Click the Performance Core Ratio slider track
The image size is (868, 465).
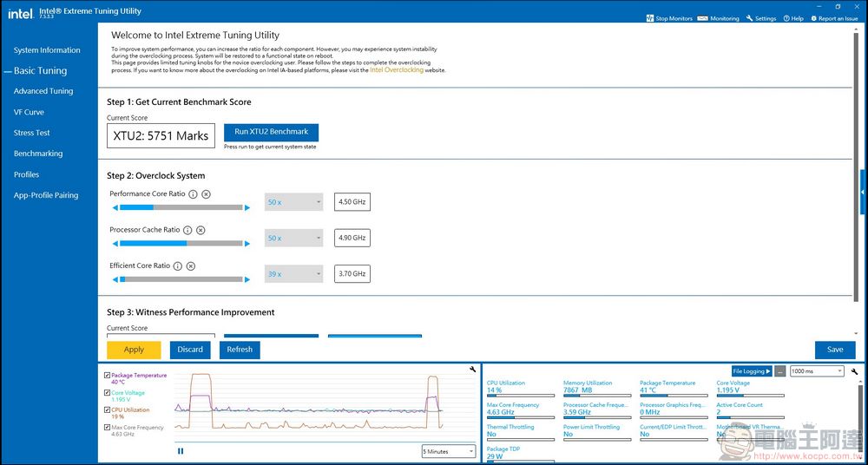coord(181,207)
